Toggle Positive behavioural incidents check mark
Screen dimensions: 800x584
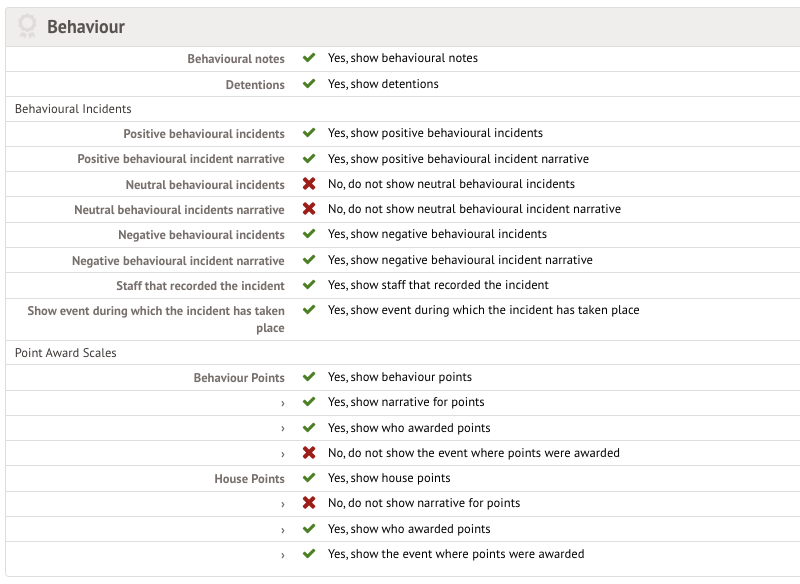(x=309, y=133)
